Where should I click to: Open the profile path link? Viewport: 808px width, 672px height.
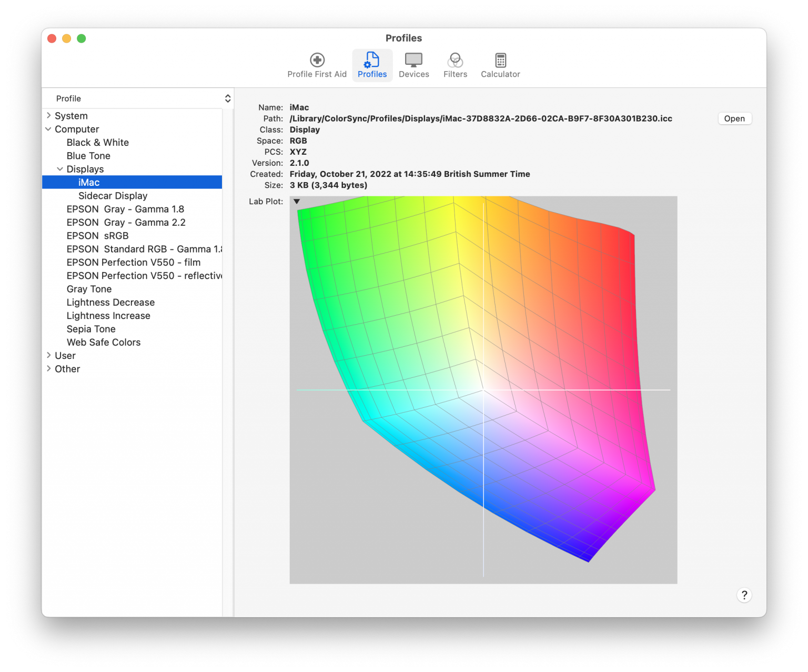click(480, 118)
